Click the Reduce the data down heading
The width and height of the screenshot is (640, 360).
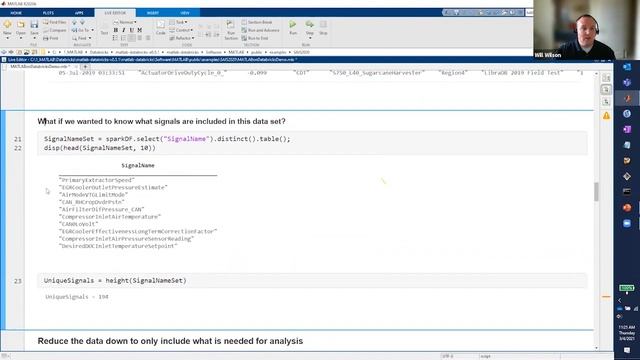click(170, 341)
